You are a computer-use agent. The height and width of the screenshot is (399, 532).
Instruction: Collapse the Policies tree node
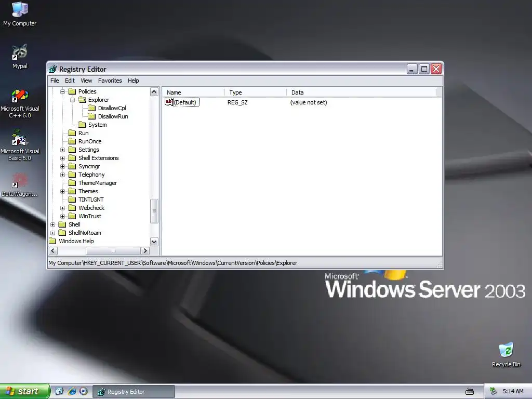pos(62,91)
